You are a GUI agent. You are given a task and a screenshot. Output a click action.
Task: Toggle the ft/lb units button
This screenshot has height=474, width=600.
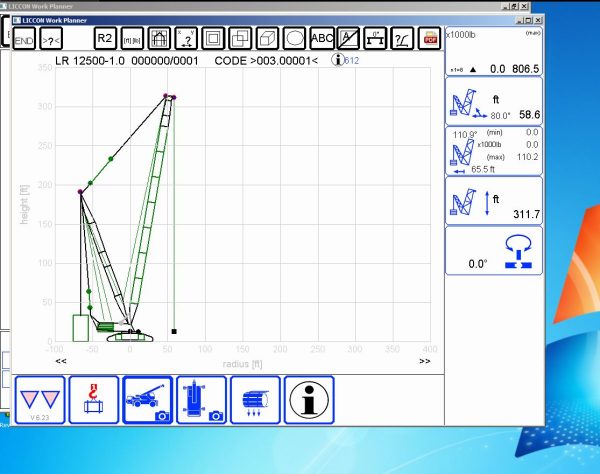click(x=132, y=38)
